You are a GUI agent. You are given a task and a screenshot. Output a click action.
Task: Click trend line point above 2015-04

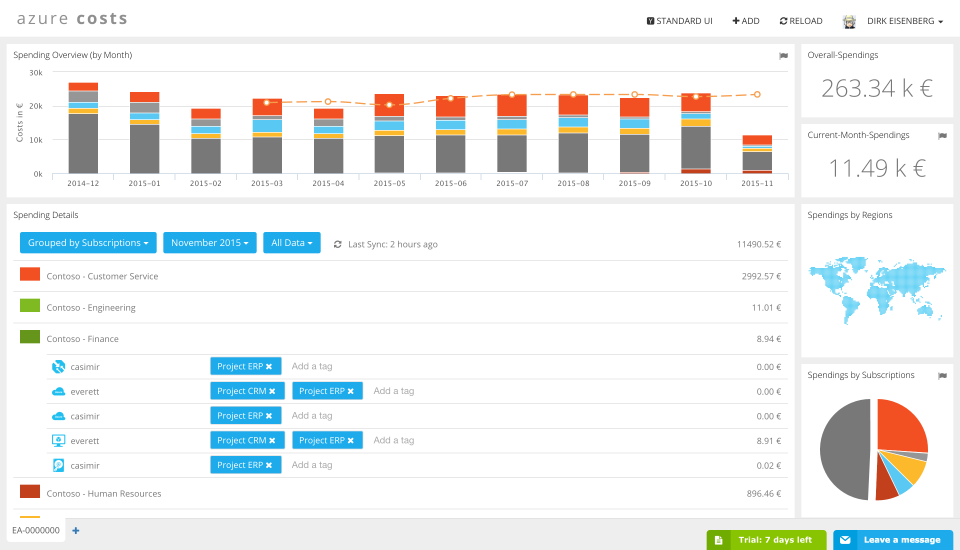pyautogui.click(x=328, y=102)
